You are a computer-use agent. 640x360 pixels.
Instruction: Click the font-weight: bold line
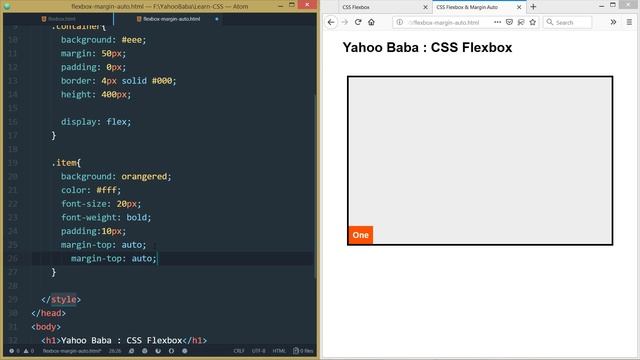pyautogui.click(x=106, y=218)
